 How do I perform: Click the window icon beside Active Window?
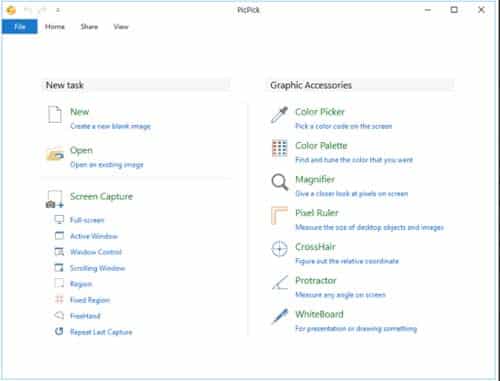(x=59, y=236)
